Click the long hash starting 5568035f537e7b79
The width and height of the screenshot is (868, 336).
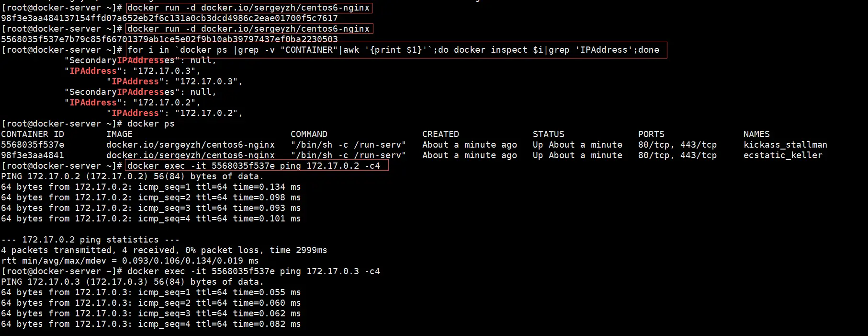(169, 39)
